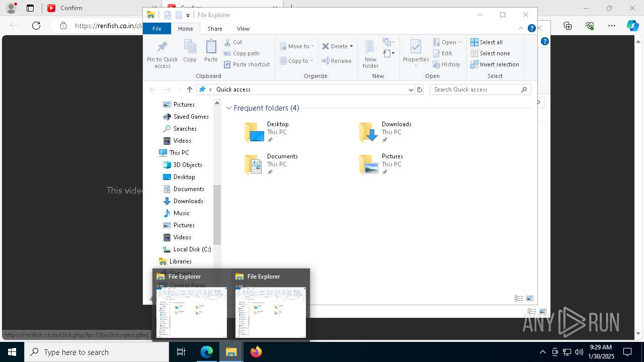The height and width of the screenshot is (362, 644).
Task: Open the Move to dropdown
Action: 297,46
